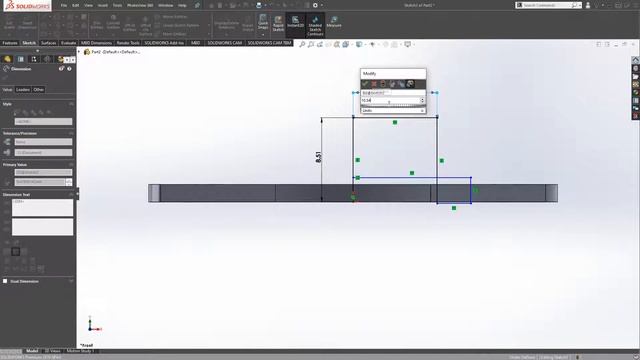Open the File menu
This screenshot has width=640, height=360.
64,5
